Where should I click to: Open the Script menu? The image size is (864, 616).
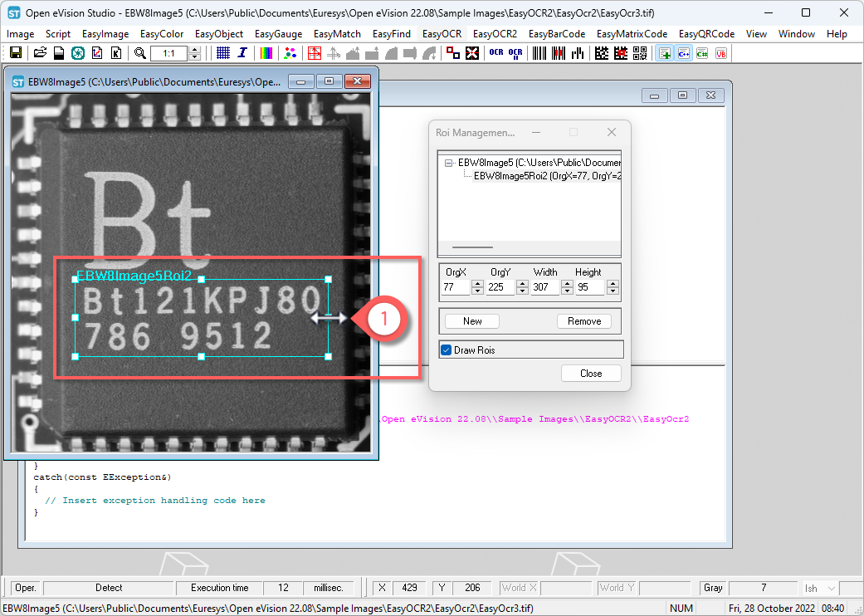pos(58,33)
